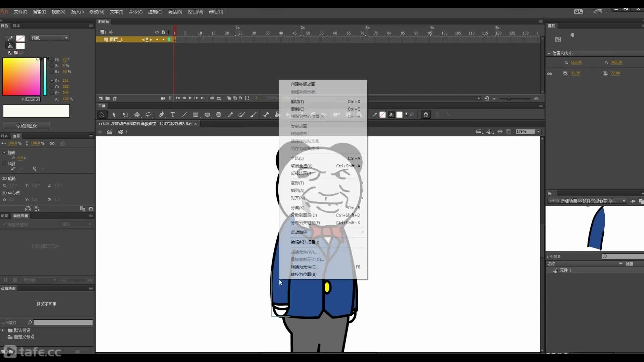Select the Pen tool
644x362 pixels.
(x=161, y=115)
